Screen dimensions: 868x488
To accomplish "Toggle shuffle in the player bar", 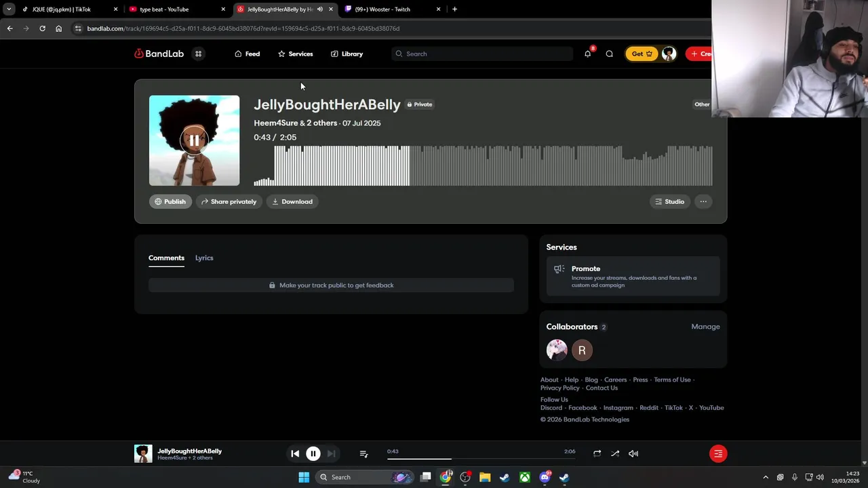I will pos(615,453).
